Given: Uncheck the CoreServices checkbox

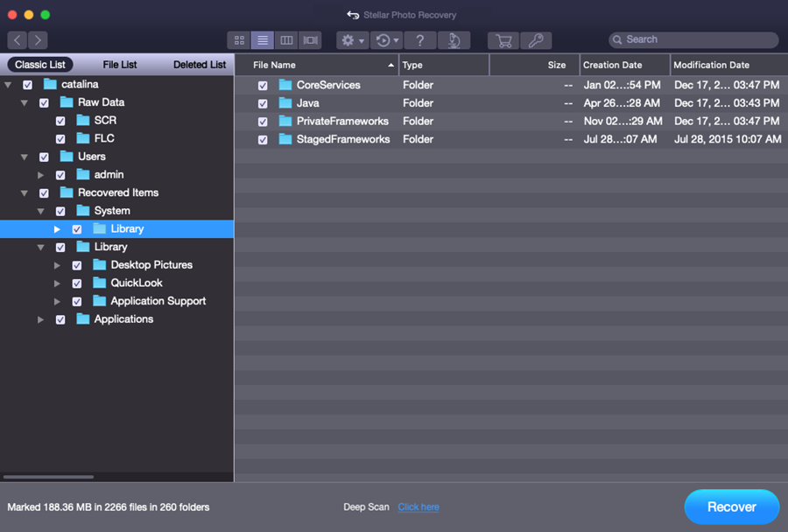Looking at the screenshot, I should coord(263,86).
